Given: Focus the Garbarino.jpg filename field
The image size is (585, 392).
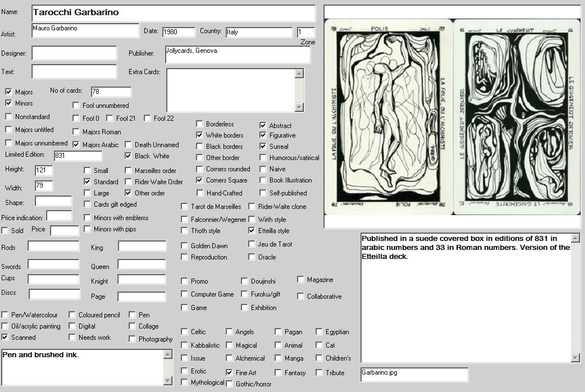Looking at the screenshot, I should pyautogui.click(x=414, y=374).
